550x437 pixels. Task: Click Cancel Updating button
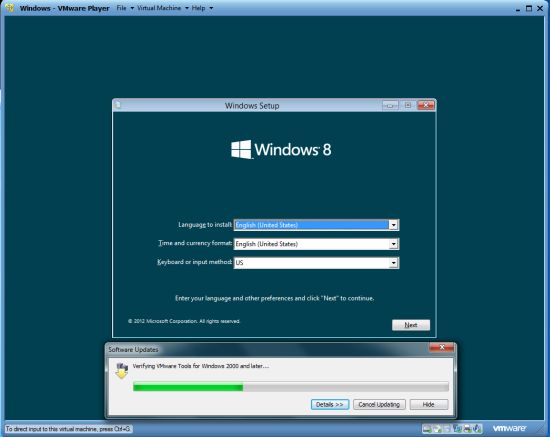[379, 404]
